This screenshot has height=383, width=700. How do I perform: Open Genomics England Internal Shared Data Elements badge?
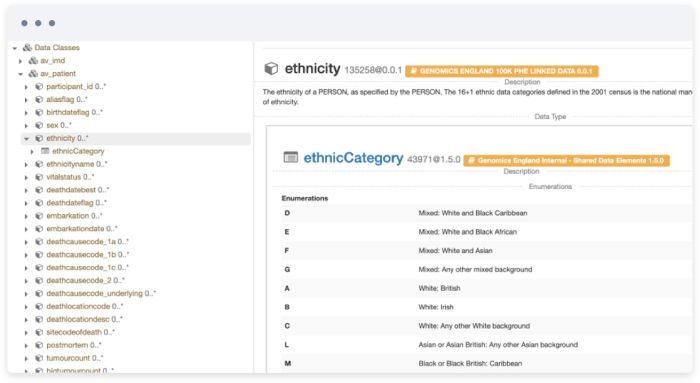[566, 160]
